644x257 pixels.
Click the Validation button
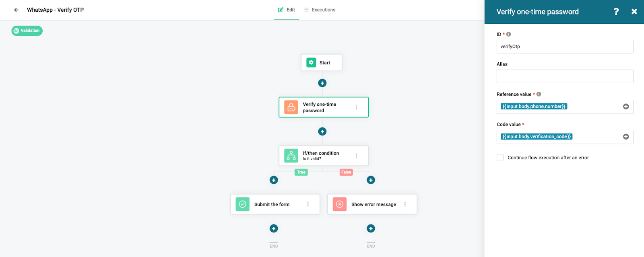[27, 31]
